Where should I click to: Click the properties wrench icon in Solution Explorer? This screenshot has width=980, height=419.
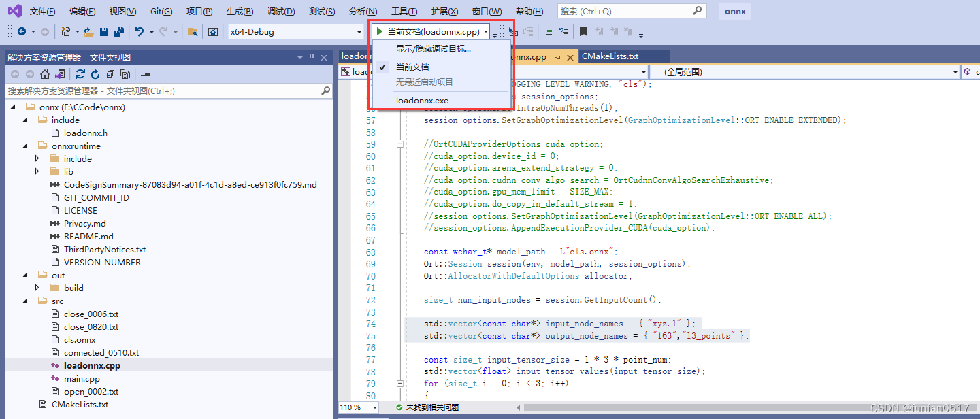pos(146,74)
